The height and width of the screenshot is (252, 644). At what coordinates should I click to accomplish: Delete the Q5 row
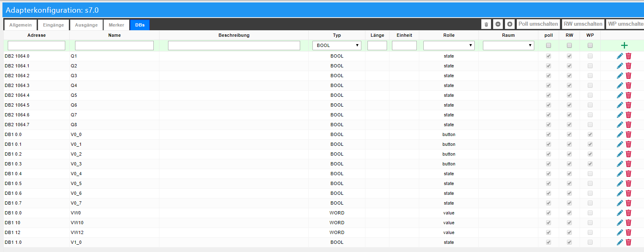pyautogui.click(x=629, y=95)
